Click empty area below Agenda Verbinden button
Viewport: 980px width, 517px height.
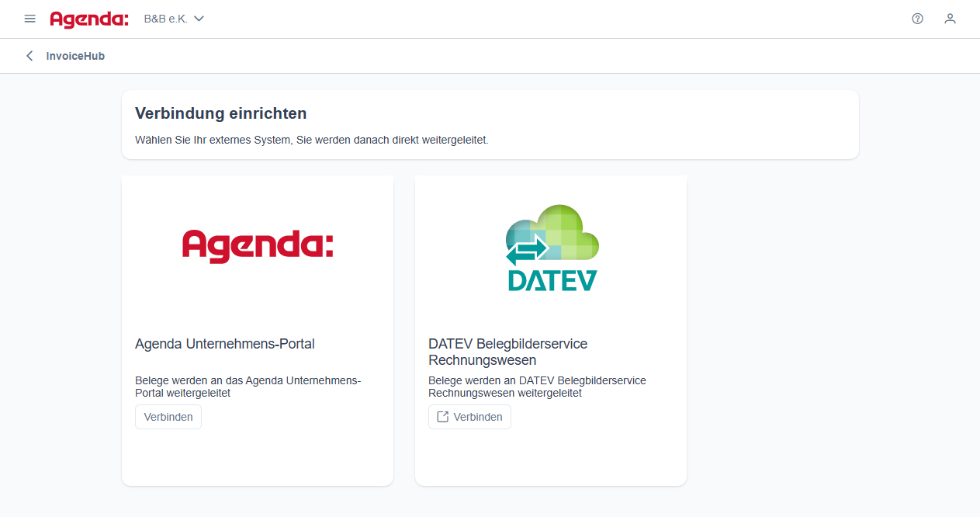(x=257, y=458)
